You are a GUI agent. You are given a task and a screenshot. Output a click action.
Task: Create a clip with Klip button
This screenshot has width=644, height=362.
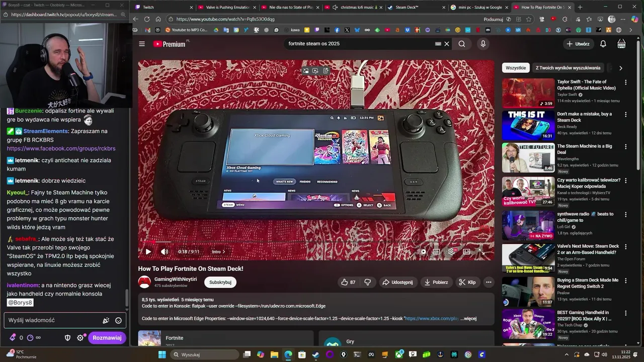point(467,282)
